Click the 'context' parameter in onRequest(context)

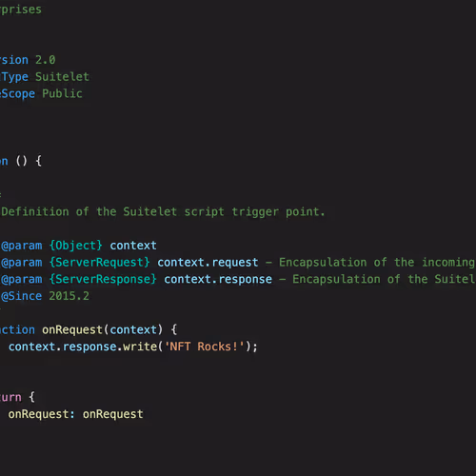pyautogui.click(x=133, y=330)
